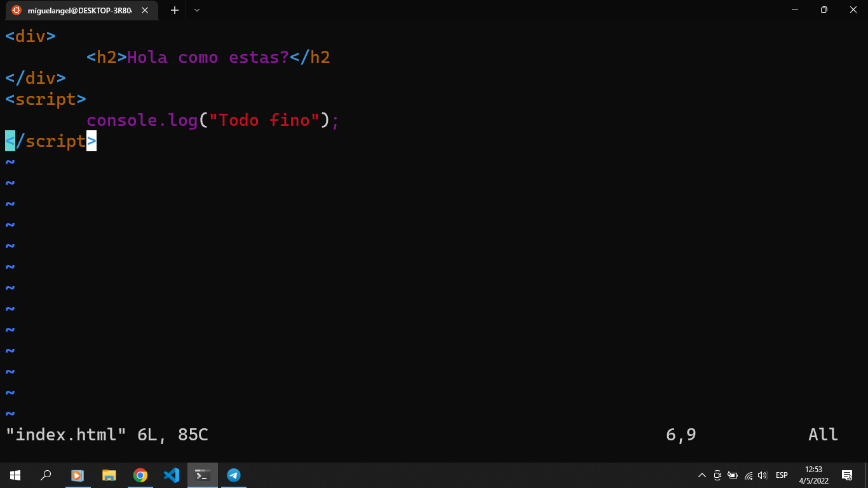
Task: Place cursor on the console.log line
Action: [x=213, y=119]
